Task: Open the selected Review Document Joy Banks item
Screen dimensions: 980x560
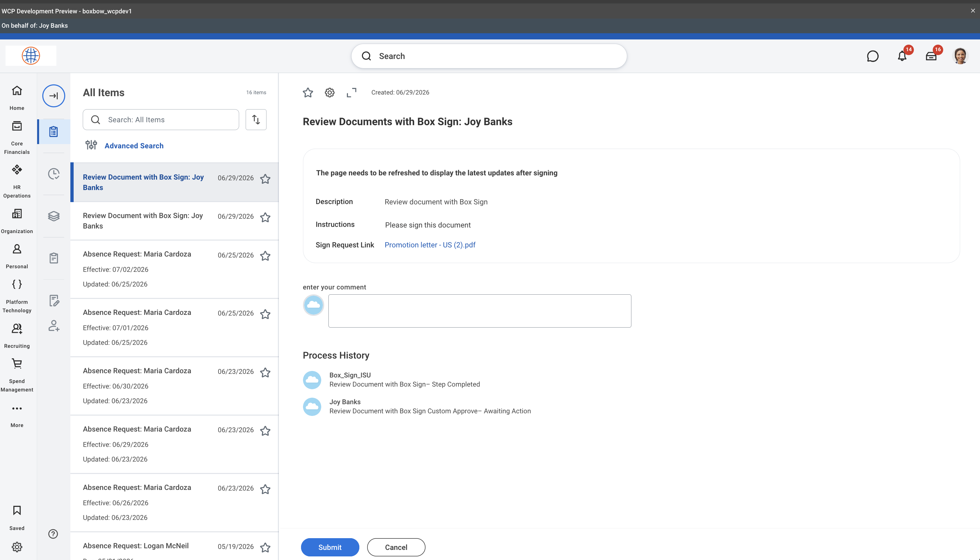Action: click(175, 182)
